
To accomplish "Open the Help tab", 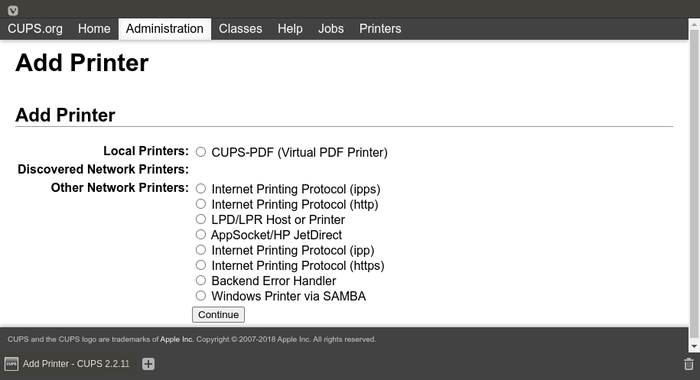I will pos(290,29).
